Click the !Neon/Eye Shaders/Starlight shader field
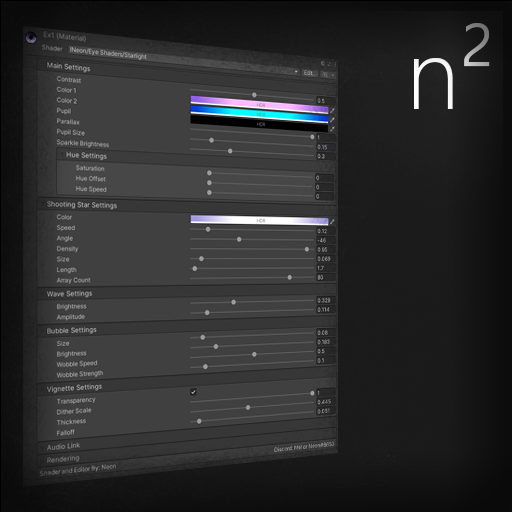The width and height of the screenshot is (512, 512). [x=183, y=61]
